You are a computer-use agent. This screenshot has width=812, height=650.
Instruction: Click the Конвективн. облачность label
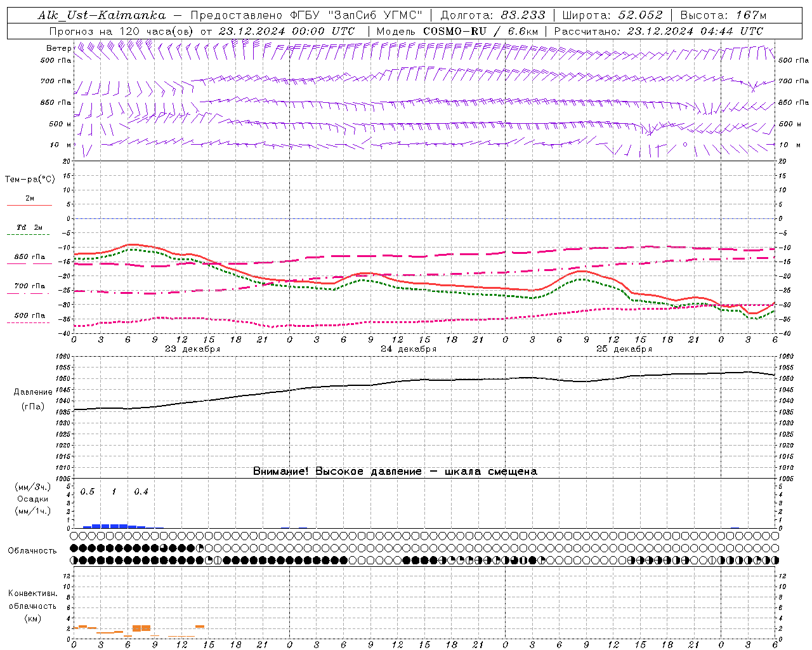[33, 600]
